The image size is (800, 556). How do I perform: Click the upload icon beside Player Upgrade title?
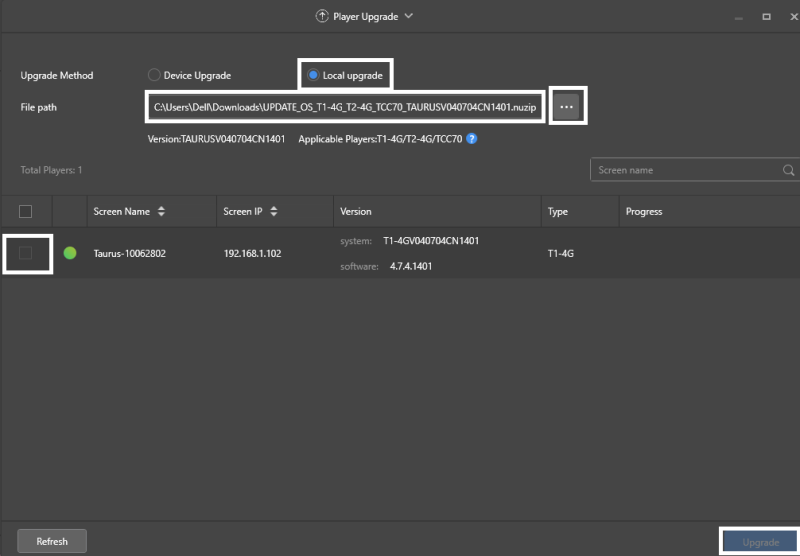click(321, 16)
